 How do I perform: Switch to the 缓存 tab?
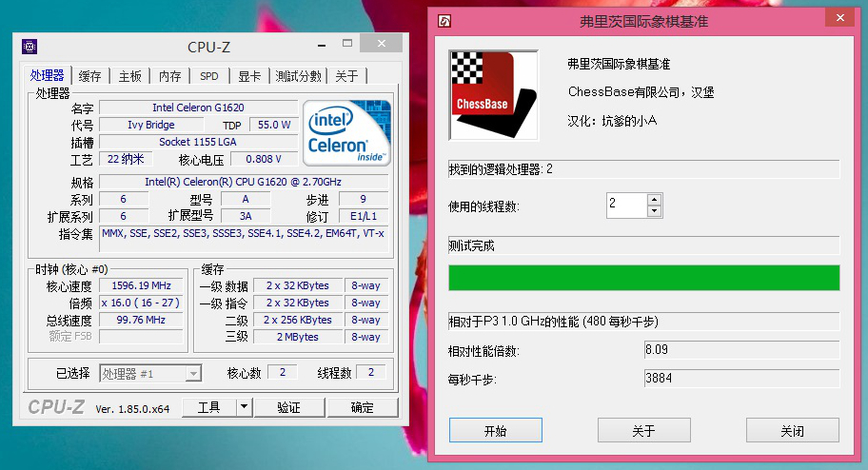coord(89,76)
